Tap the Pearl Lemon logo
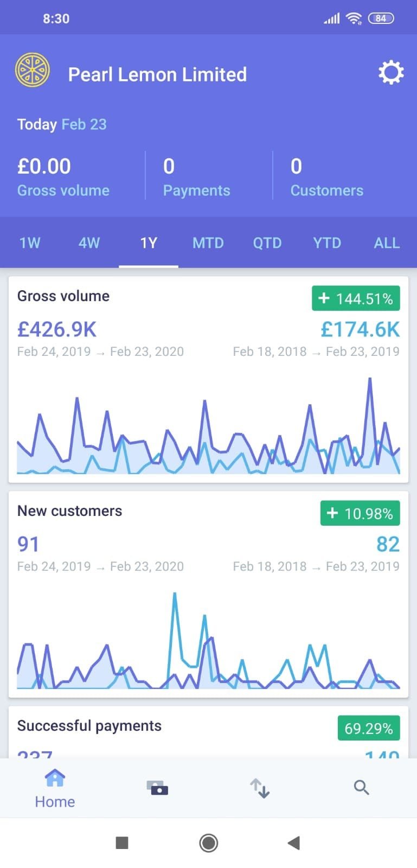Screen dimensions: 417x868 coord(33,70)
